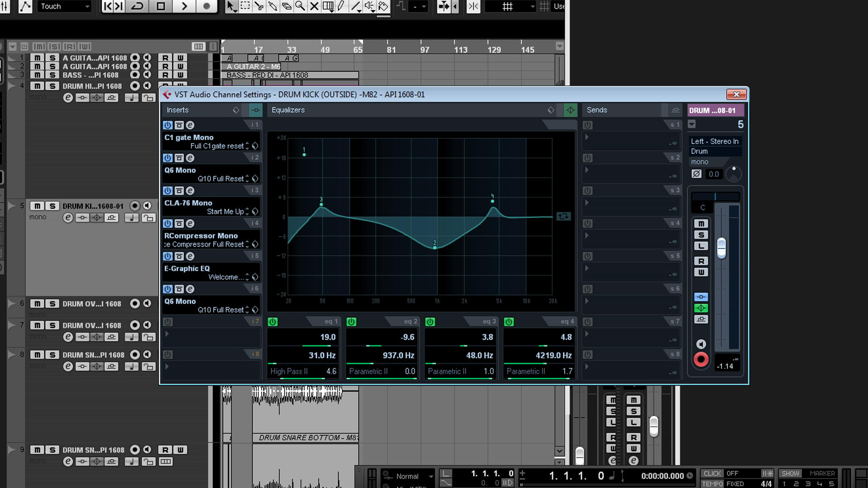This screenshot has height=488, width=868.
Task: Click the EQ reset button beside graph
Action: pos(563,216)
